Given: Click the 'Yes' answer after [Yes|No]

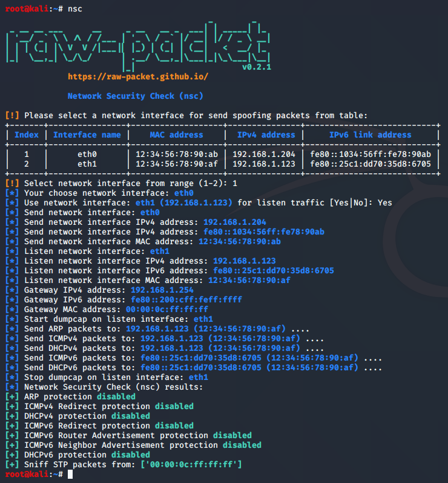Looking at the screenshot, I should pos(385,202).
